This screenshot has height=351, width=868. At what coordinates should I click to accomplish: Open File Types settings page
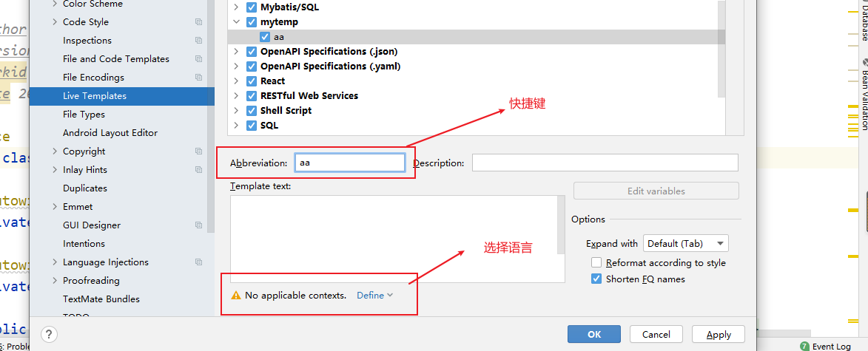click(84, 115)
